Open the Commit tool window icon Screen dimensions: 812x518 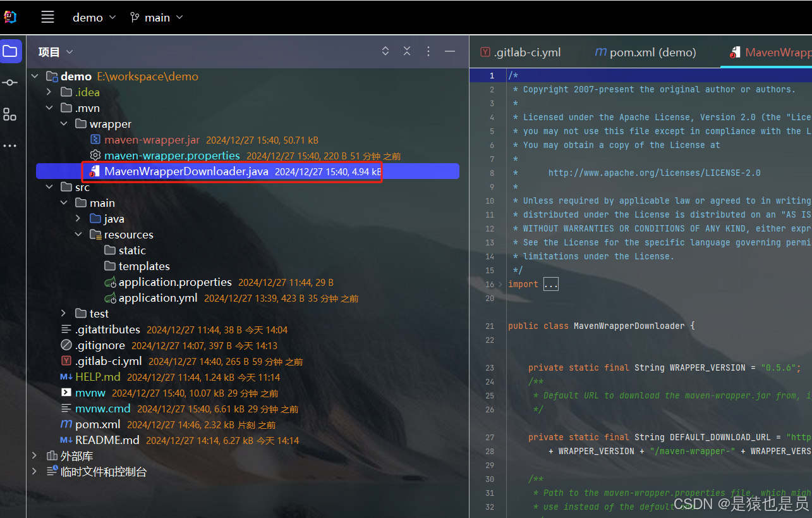pyautogui.click(x=10, y=83)
